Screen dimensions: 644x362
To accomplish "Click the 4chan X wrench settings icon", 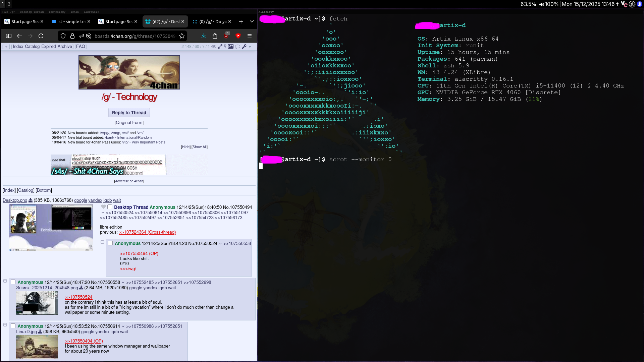I will tap(244, 47).
